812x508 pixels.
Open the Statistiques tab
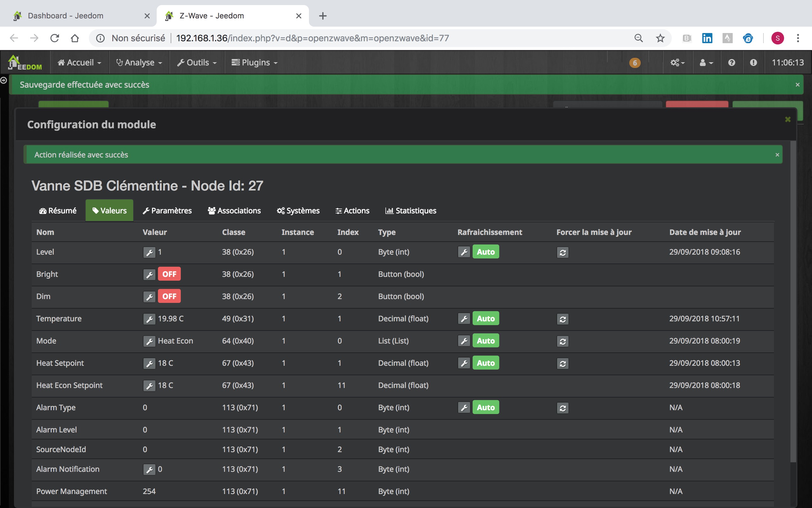click(x=411, y=211)
